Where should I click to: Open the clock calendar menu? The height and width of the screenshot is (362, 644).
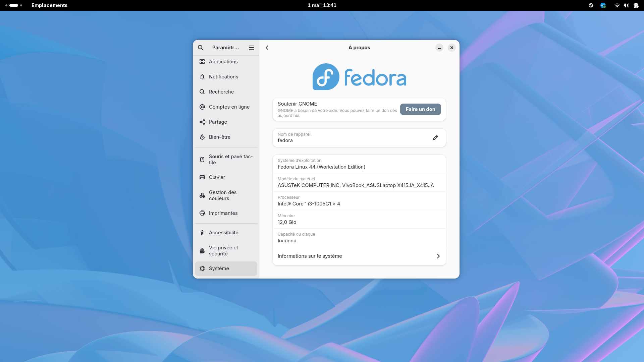[322, 5]
